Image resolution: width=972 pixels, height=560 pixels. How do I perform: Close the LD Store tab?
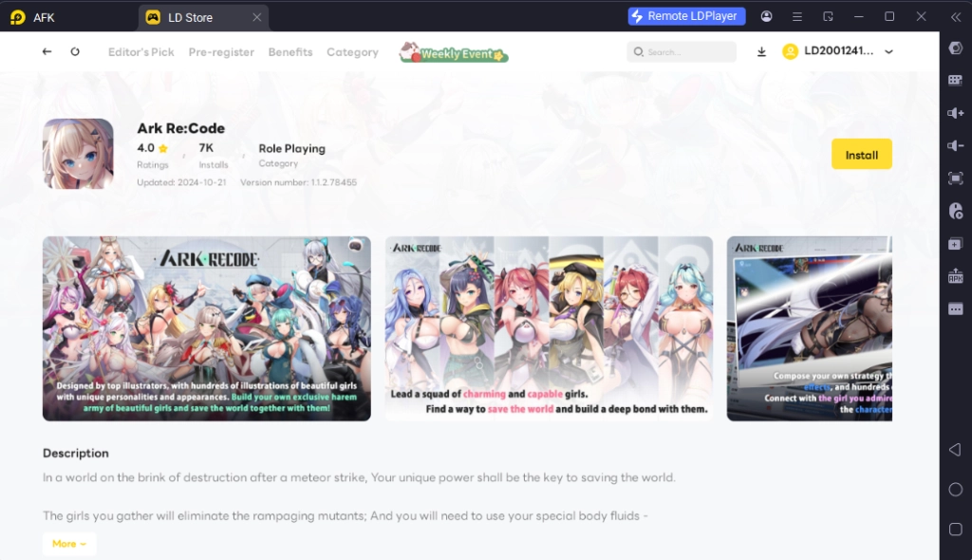coord(256,17)
